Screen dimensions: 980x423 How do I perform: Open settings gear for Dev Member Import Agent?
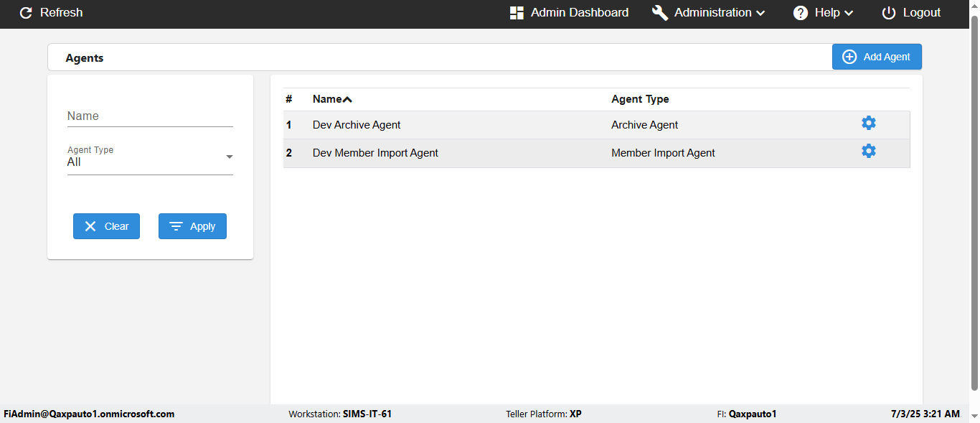(x=868, y=152)
